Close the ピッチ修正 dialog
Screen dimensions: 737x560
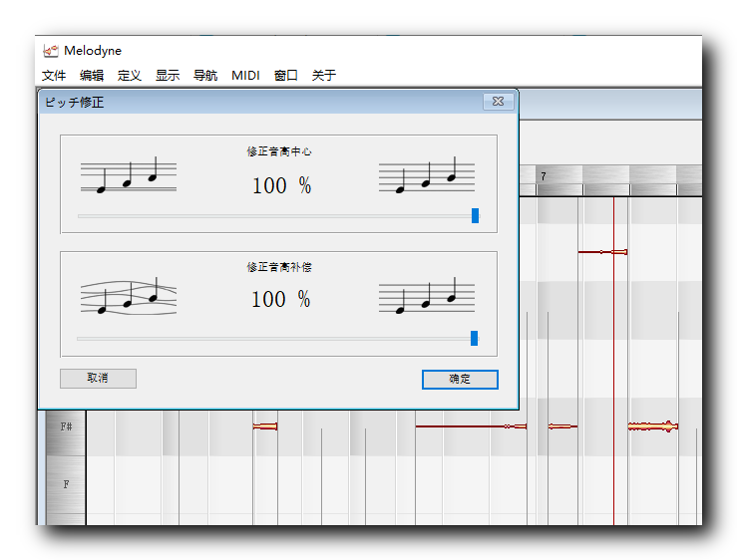tap(499, 101)
